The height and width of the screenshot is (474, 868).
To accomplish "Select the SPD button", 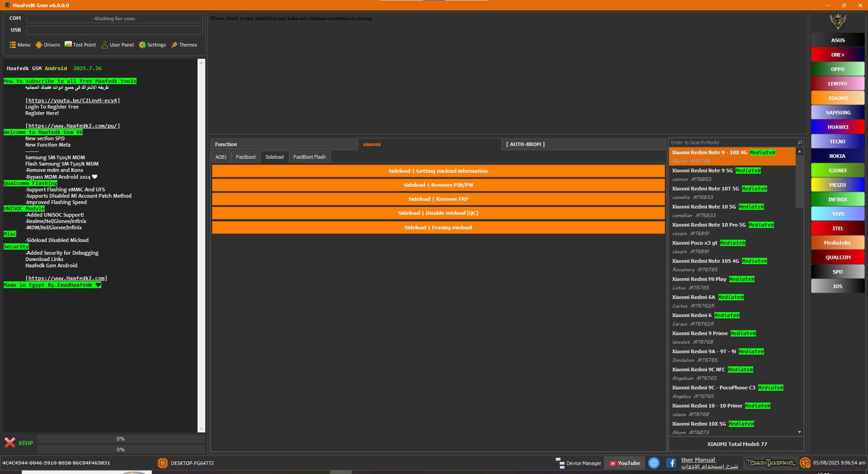I will (x=838, y=271).
